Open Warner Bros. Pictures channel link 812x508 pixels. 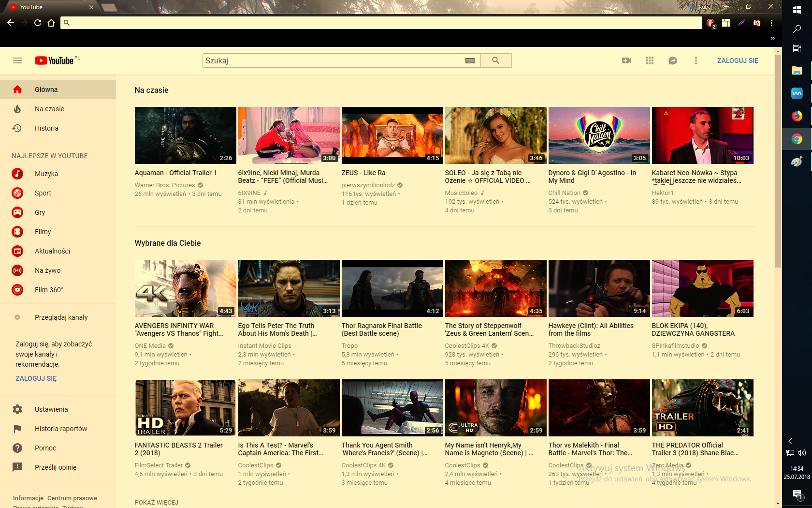click(165, 185)
